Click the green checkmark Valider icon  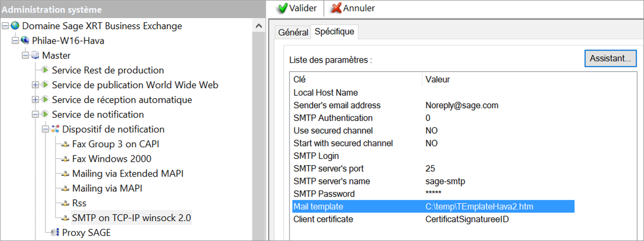pos(282,8)
